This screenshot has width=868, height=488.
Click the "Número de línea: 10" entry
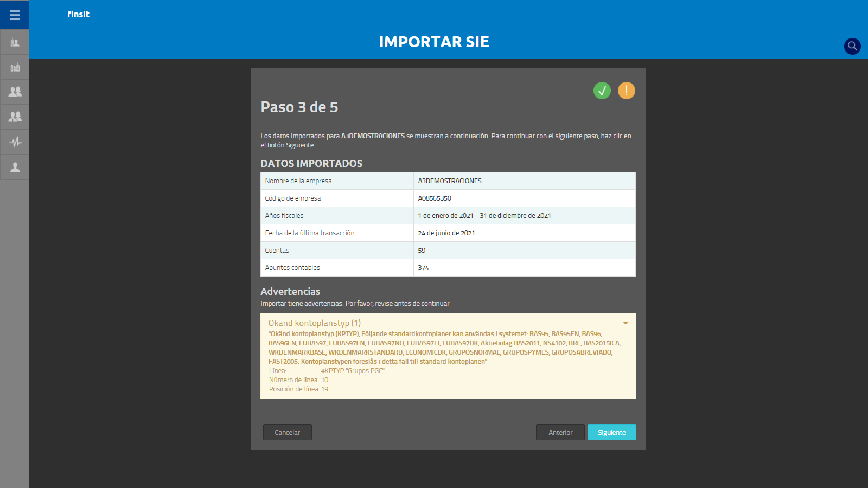pos(299,380)
